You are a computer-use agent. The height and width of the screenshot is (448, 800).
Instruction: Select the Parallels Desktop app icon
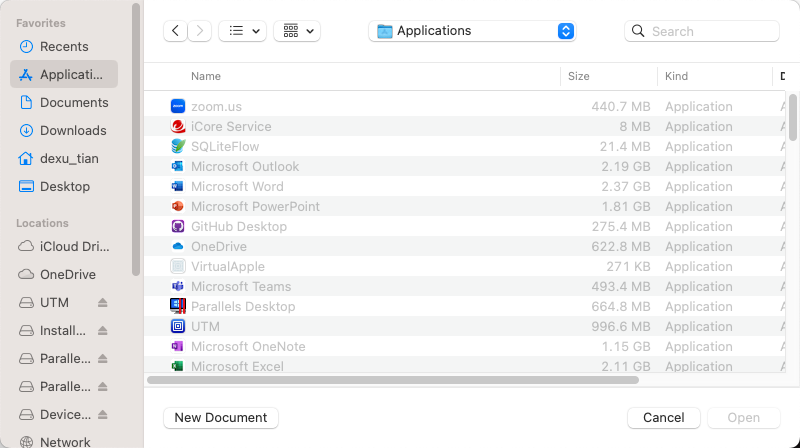[x=178, y=307]
